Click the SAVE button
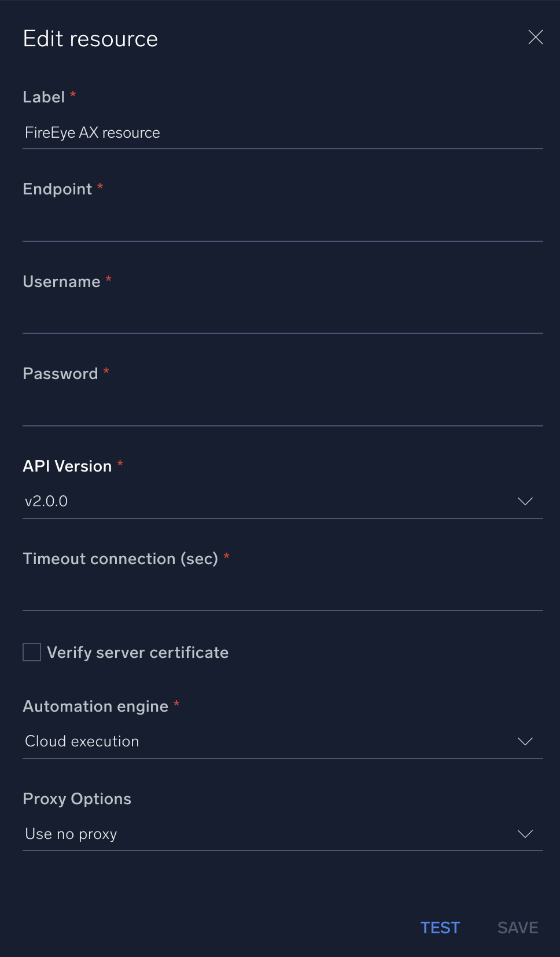This screenshot has height=957, width=560. [517, 927]
